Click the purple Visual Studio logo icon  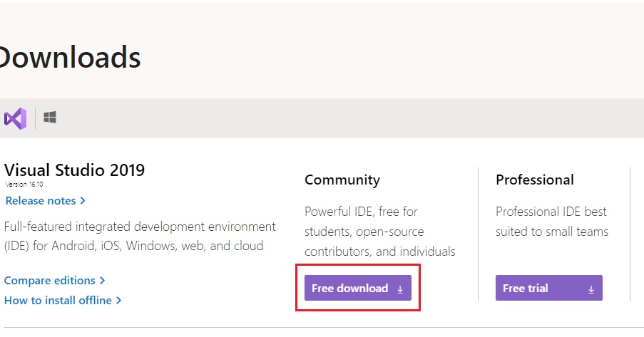coord(15,119)
